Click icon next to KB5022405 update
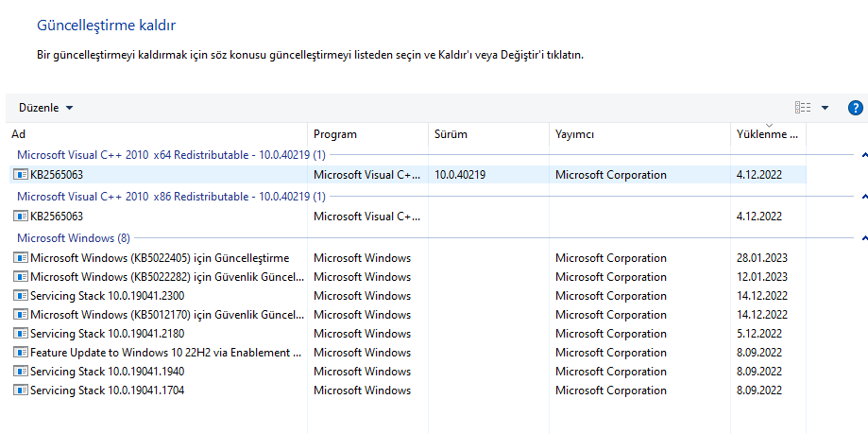Viewport: 868px width, 434px height. click(x=21, y=258)
